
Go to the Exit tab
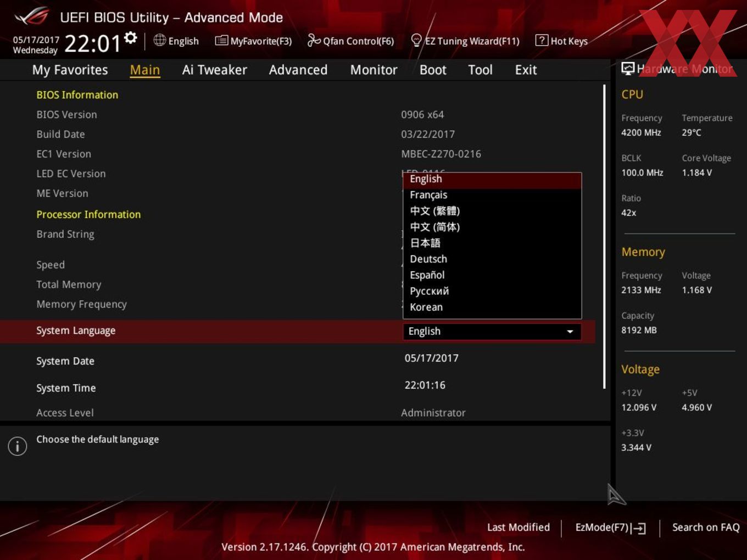click(526, 70)
